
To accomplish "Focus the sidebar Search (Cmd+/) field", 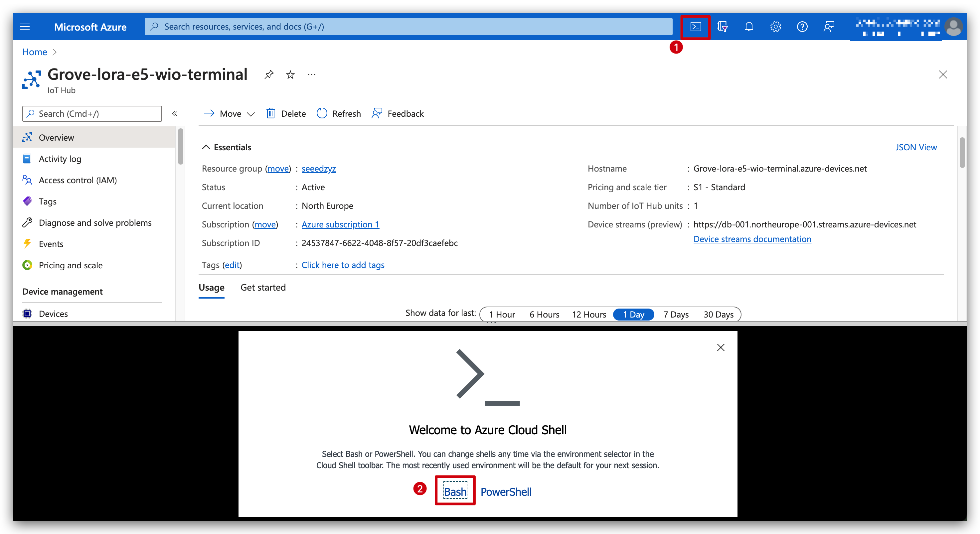I will [92, 114].
